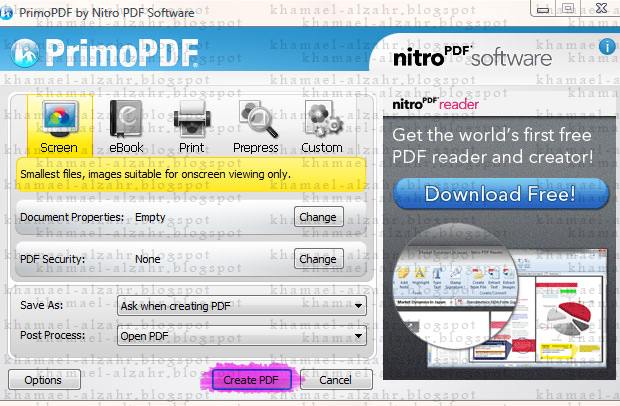Screen dimensions: 620x406
Task: Click the PrimoPDF title bar app icon
Action: click(6, 12)
